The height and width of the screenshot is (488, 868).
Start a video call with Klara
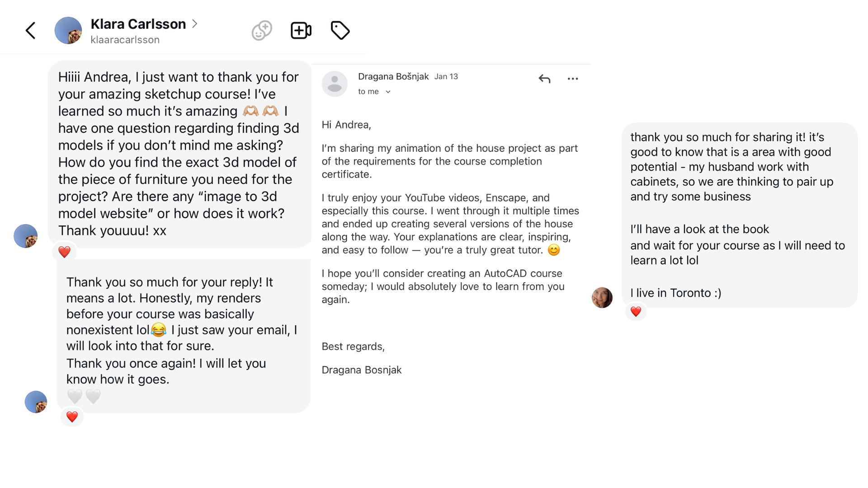click(x=301, y=31)
